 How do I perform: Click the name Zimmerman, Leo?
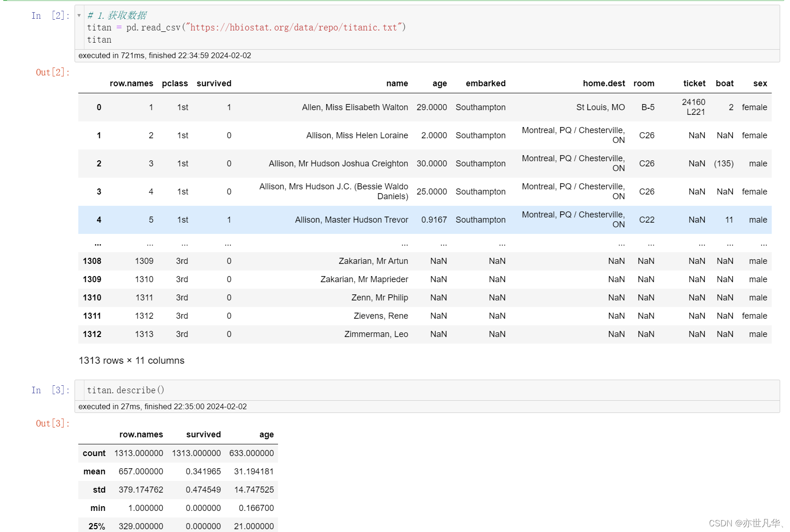376,334
